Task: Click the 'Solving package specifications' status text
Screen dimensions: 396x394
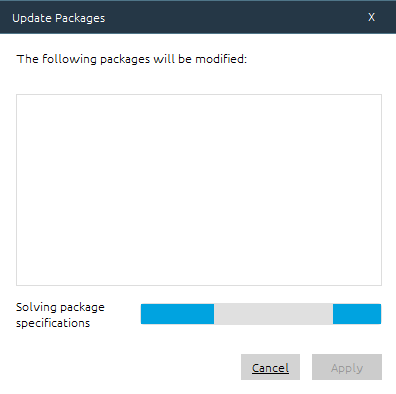Action: pyautogui.click(x=60, y=315)
